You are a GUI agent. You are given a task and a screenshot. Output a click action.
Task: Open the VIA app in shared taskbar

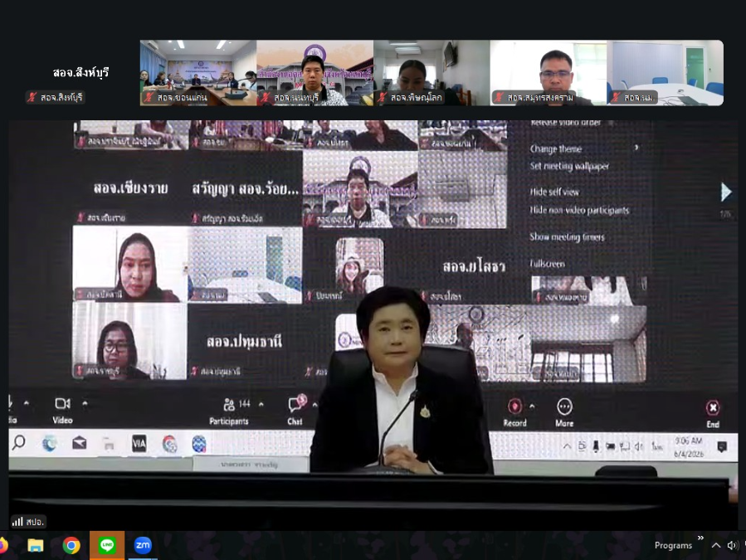tap(139, 443)
